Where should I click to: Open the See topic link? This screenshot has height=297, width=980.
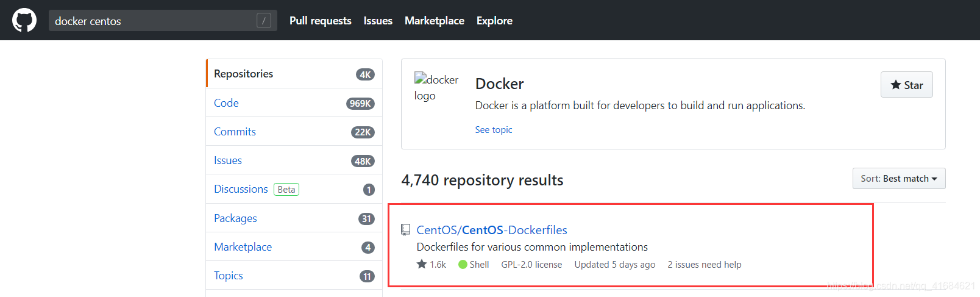coord(494,130)
